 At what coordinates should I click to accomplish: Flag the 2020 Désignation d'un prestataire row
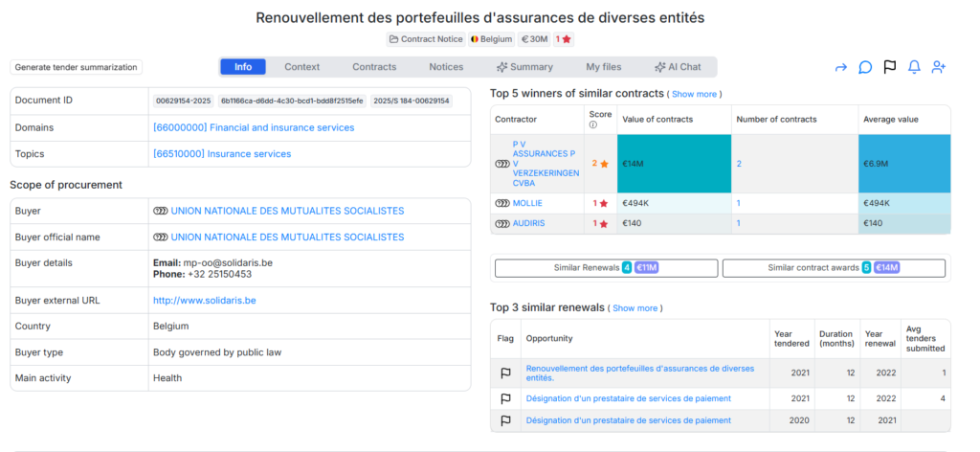pyautogui.click(x=505, y=420)
